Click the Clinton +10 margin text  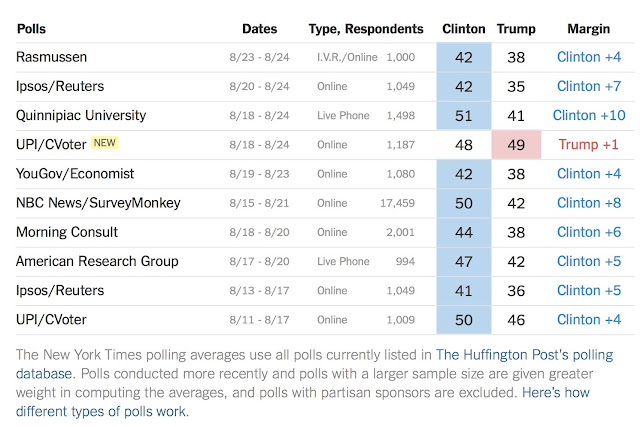click(x=588, y=116)
